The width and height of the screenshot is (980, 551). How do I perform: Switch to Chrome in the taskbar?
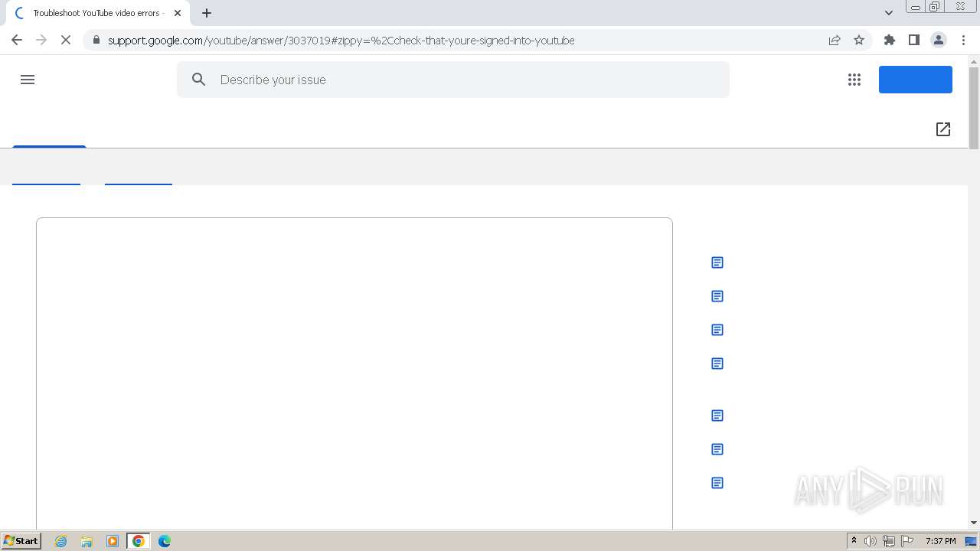click(139, 541)
